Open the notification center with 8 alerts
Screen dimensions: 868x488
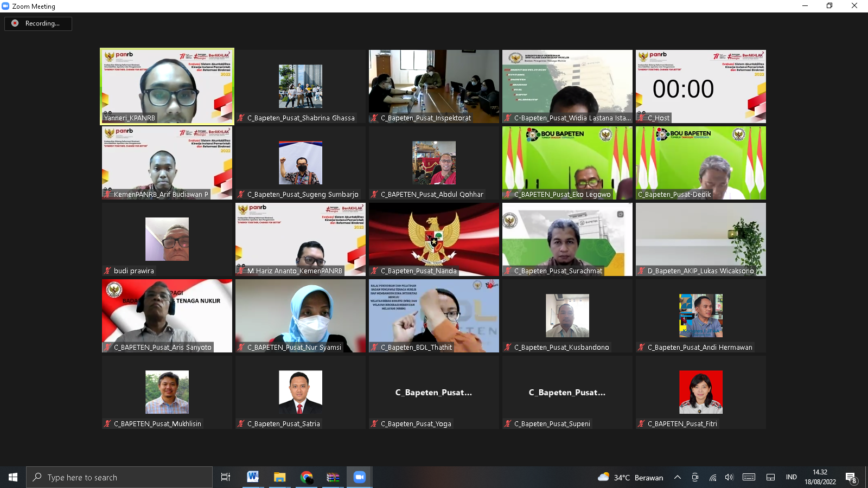(x=851, y=478)
